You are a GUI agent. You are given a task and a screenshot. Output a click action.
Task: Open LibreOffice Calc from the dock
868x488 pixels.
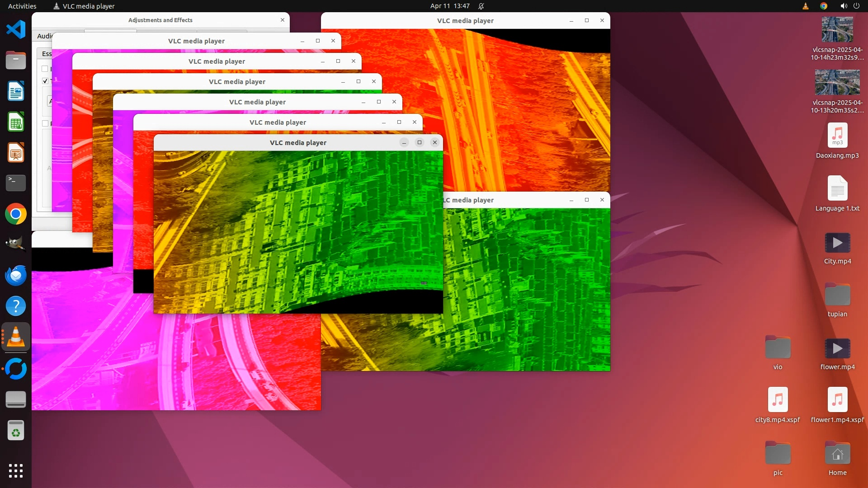pos(16,122)
